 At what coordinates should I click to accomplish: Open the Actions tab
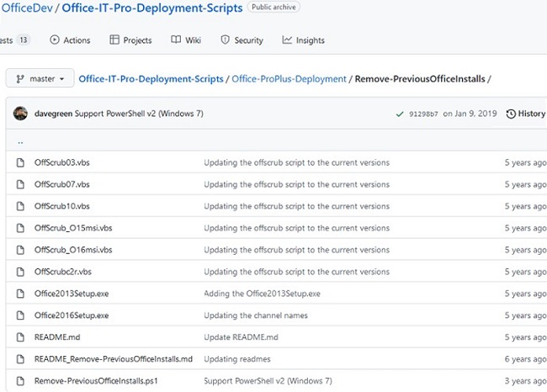[x=70, y=40]
